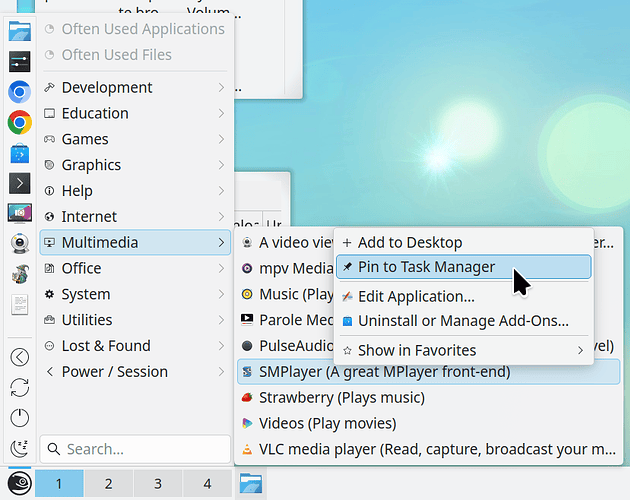
Task: Open the Office category
Action: [135, 268]
